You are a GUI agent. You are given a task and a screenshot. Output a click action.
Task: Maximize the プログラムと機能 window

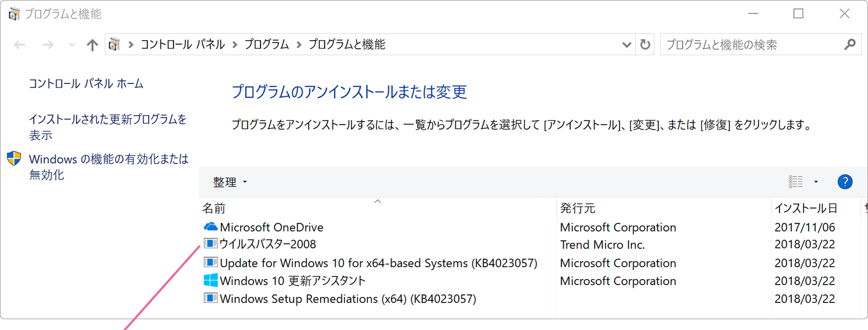coord(799,14)
